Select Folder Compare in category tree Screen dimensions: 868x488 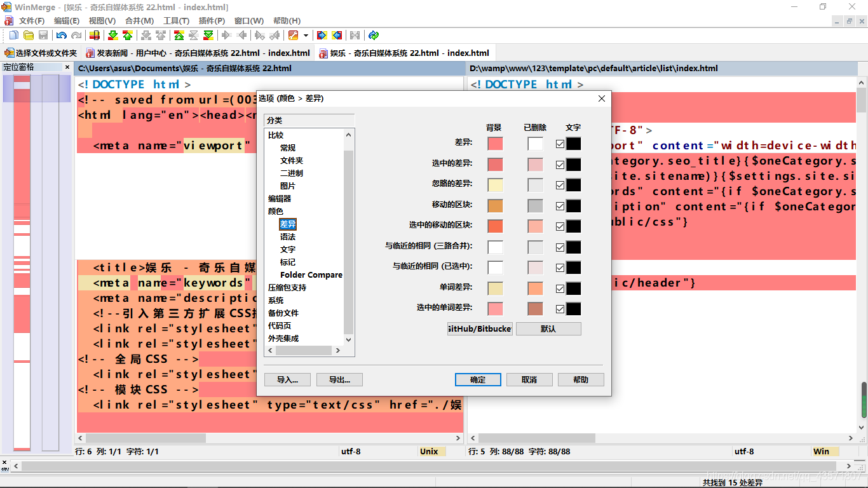point(311,274)
